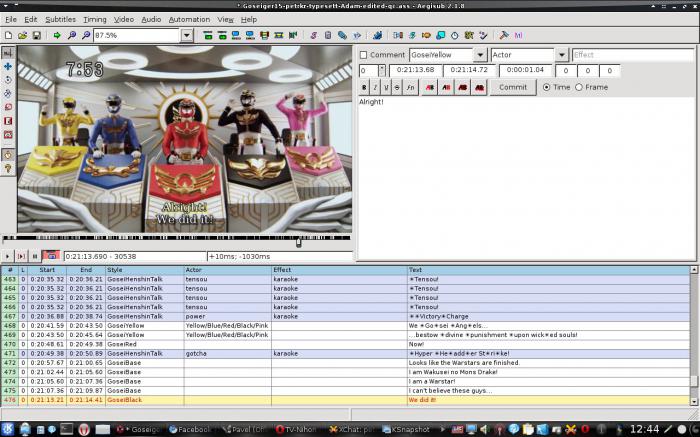Open the Audio menu

coord(151,20)
